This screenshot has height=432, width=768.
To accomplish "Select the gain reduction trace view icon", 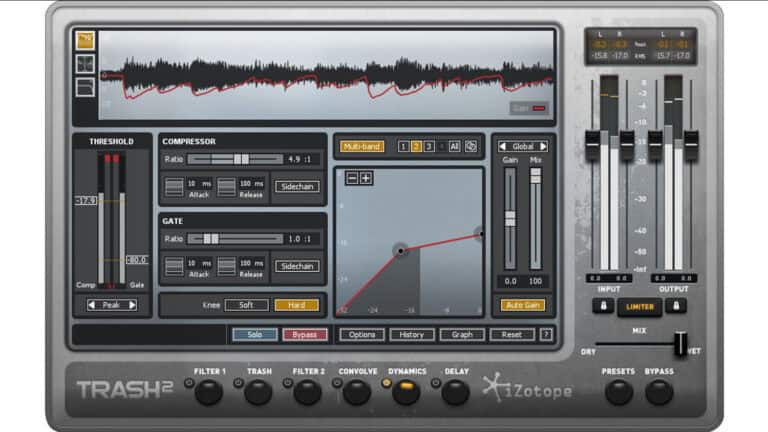I will [x=85, y=40].
